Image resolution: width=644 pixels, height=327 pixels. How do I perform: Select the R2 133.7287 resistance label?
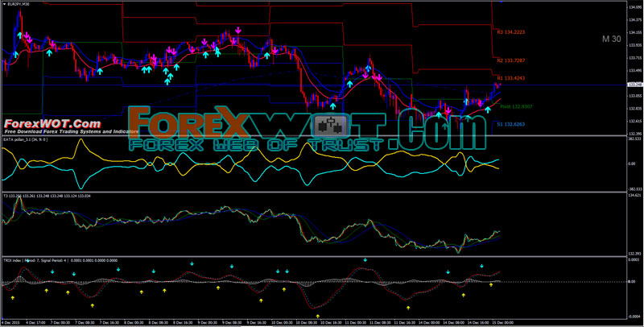(x=513, y=60)
